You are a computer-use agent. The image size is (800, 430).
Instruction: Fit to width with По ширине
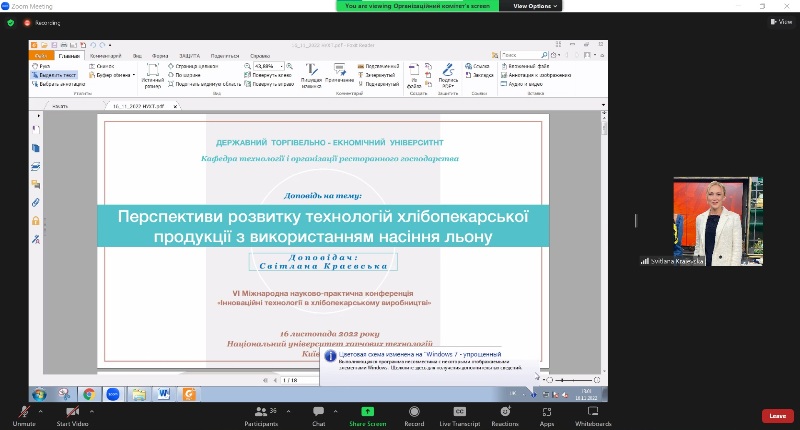pos(183,75)
